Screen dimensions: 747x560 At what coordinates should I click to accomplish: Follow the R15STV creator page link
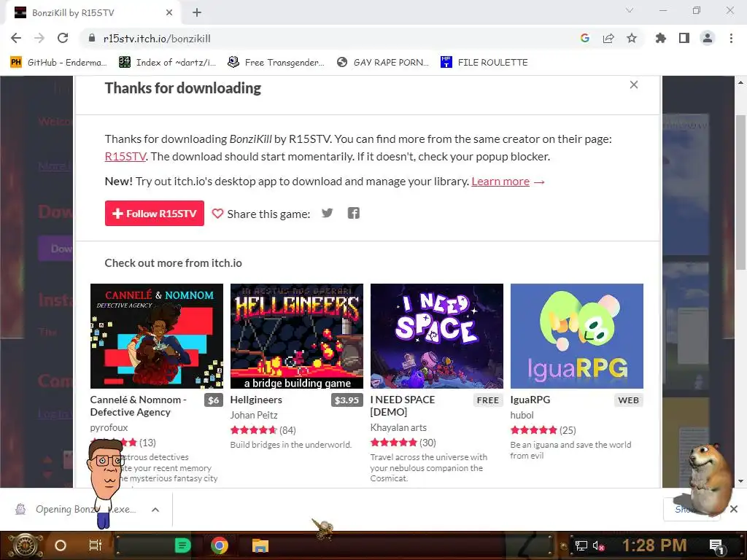(125, 157)
